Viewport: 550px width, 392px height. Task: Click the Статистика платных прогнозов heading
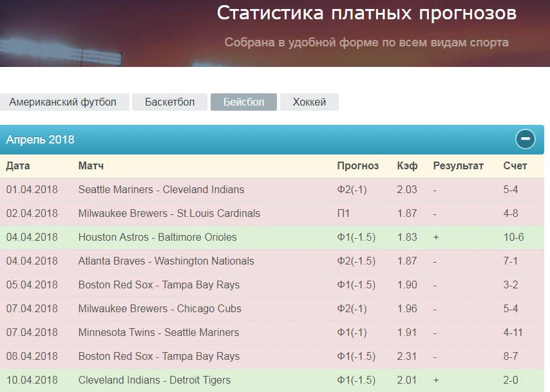click(366, 14)
